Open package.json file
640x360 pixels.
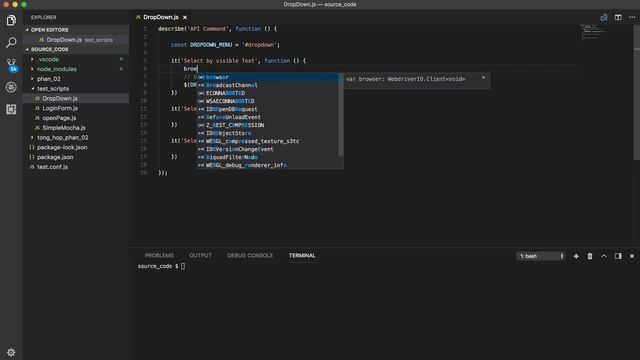[76, 157]
